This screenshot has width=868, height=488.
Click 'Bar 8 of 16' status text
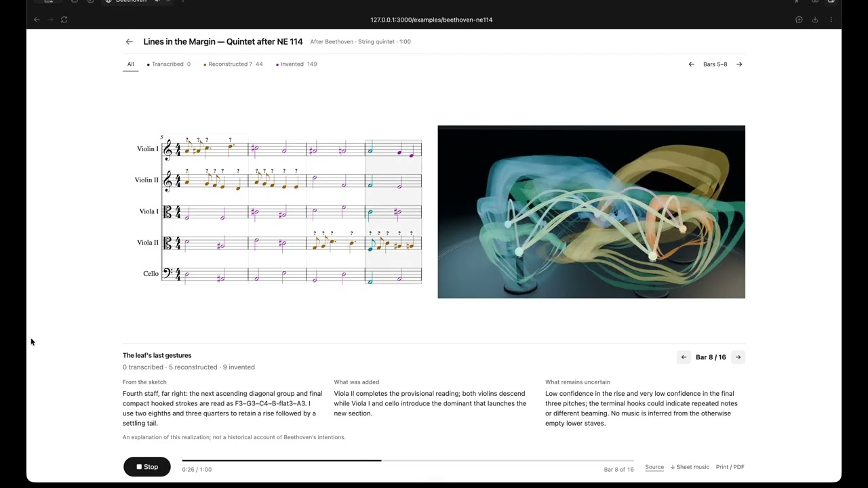coord(618,469)
